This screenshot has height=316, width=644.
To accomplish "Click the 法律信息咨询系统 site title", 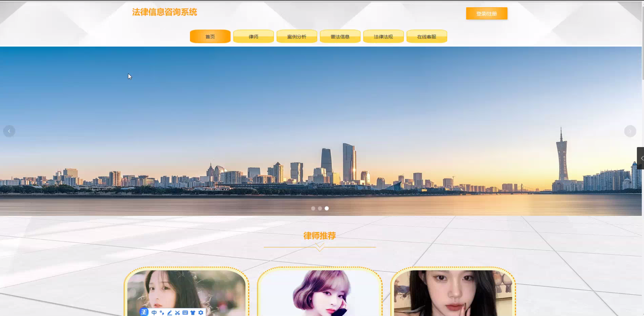I will click(164, 12).
